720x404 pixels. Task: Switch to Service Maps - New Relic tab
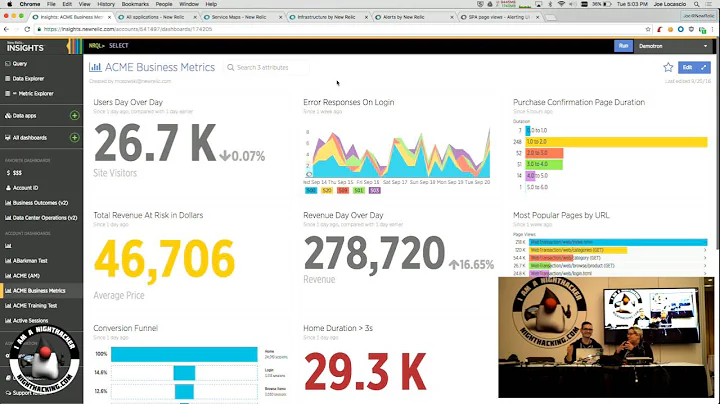242,17
